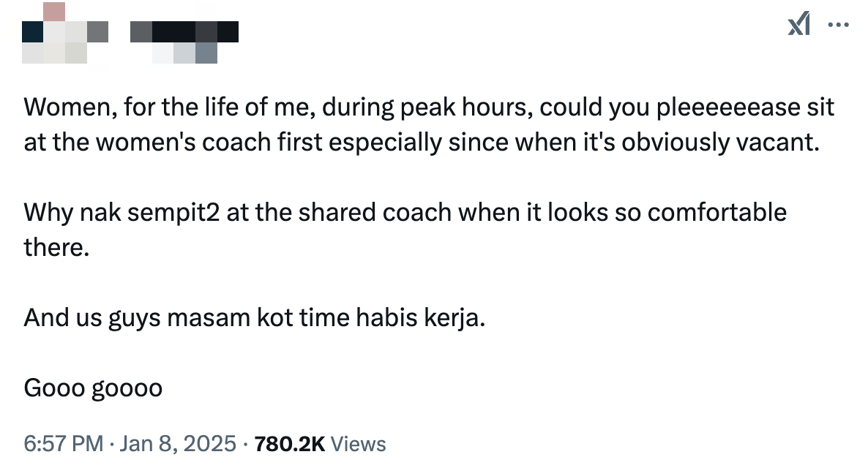Open the author's blurred display name
Viewport: 868px width, 468px height.
point(184,31)
